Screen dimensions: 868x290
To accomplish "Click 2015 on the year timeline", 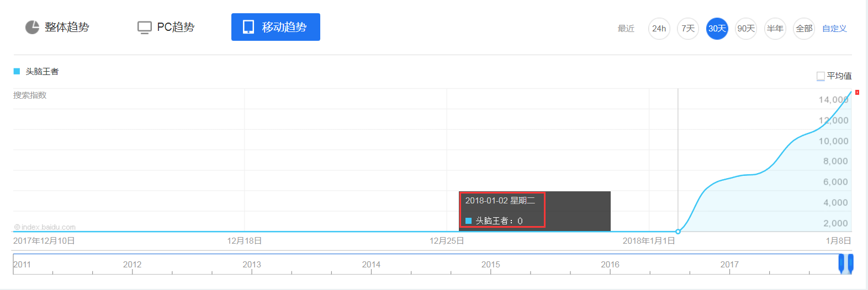I will (x=490, y=265).
